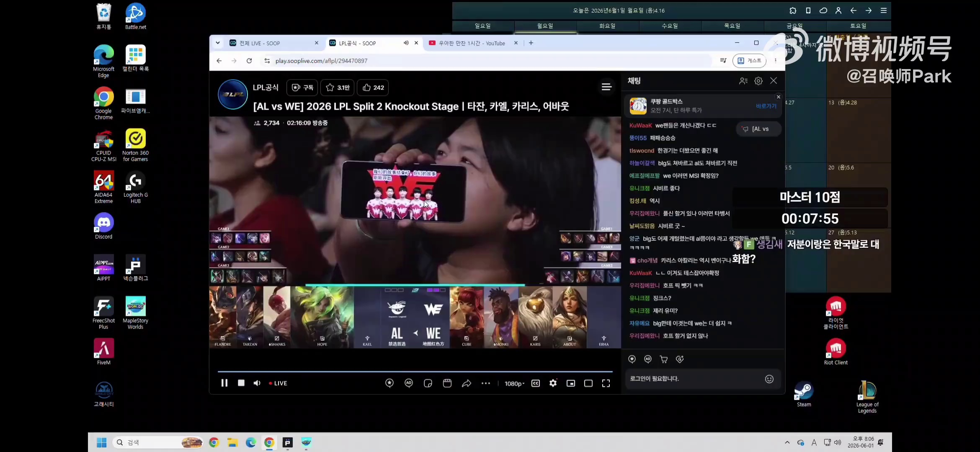The height and width of the screenshot is (452, 980).
Task: Launch Discord from the desktop
Action: pos(103,226)
